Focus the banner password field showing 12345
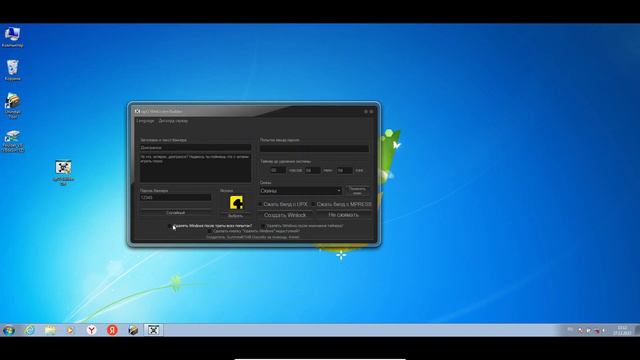Screen dimensions: 640x360 [176, 198]
